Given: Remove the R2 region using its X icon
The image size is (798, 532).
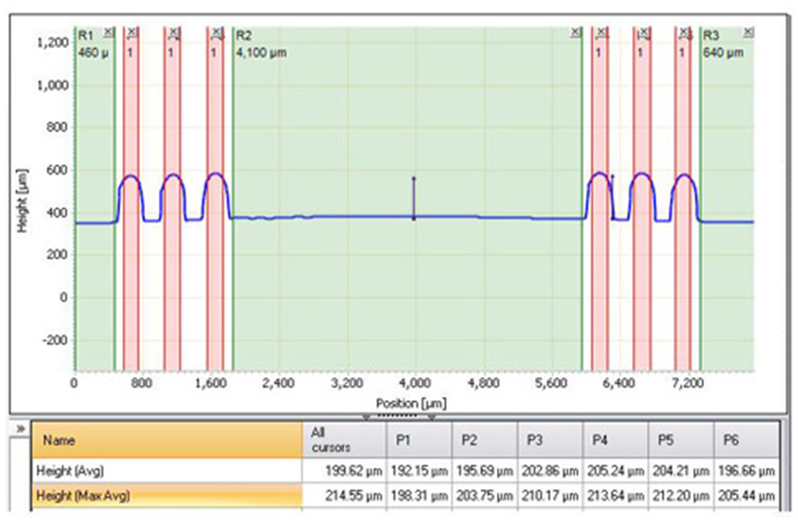Looking at the screenshot, I should coord(576,32).
